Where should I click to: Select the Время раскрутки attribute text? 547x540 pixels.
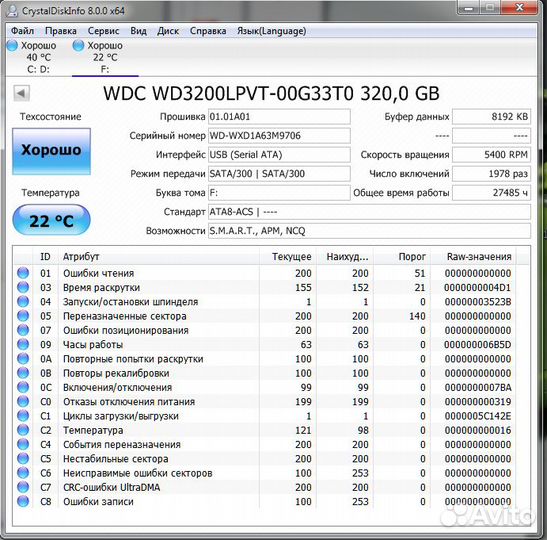(x=102, y=287)
